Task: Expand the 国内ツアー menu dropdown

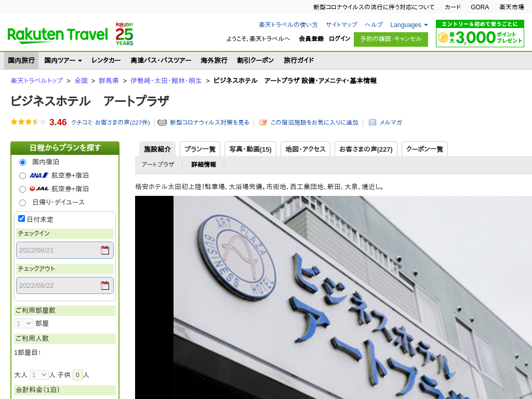Action: pos(63,60)
